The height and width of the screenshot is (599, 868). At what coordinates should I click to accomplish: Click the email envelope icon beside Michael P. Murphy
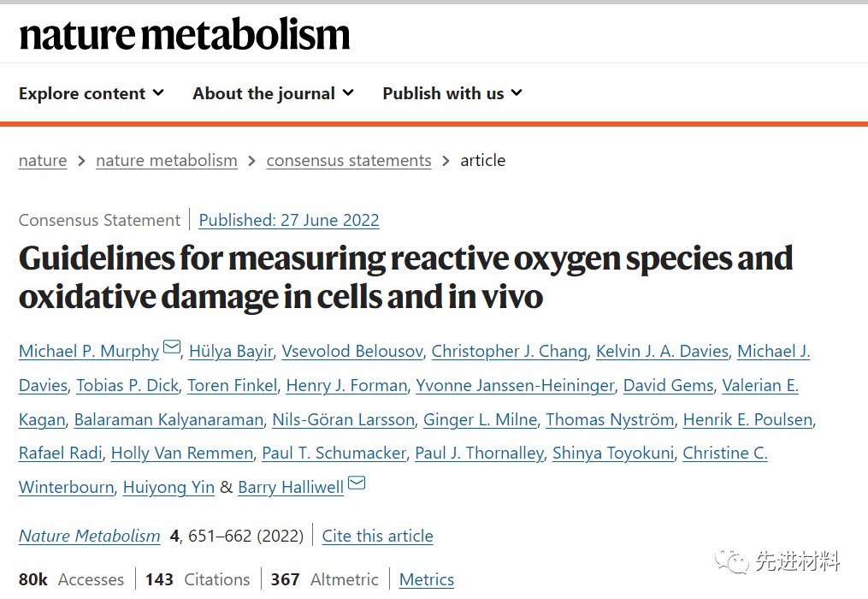pos(172,347)
